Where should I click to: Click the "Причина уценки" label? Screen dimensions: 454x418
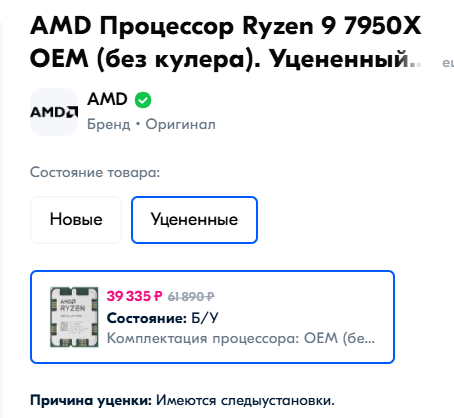click(x=91, y=400)
